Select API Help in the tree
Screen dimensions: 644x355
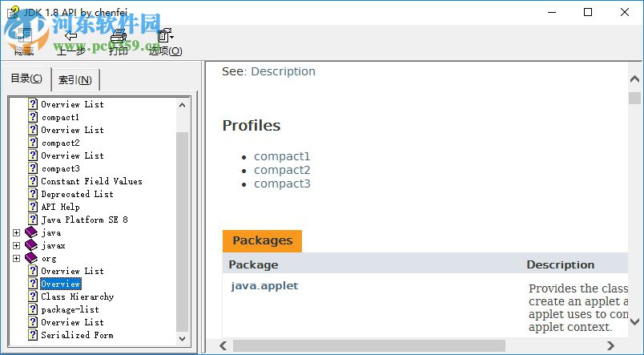pos(60,207)
